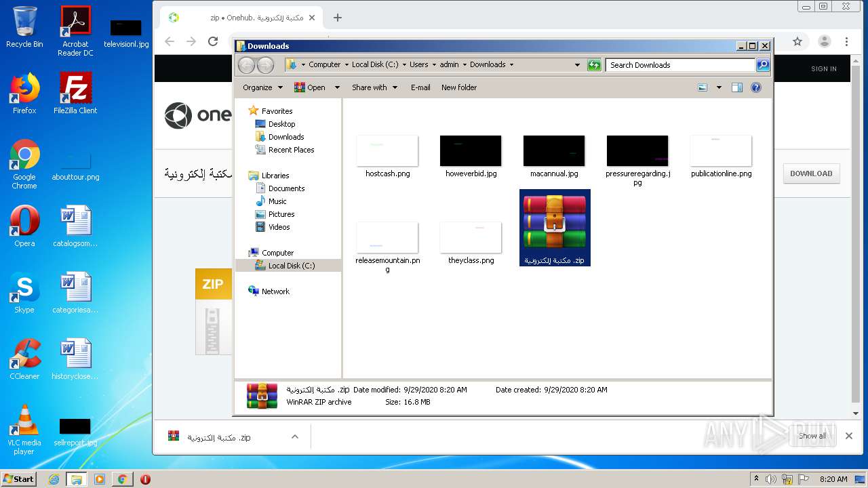This screenshot has width=868, height=488.
Task: Select abouttour.png desktop file
Action: click(x=75, y=167)
